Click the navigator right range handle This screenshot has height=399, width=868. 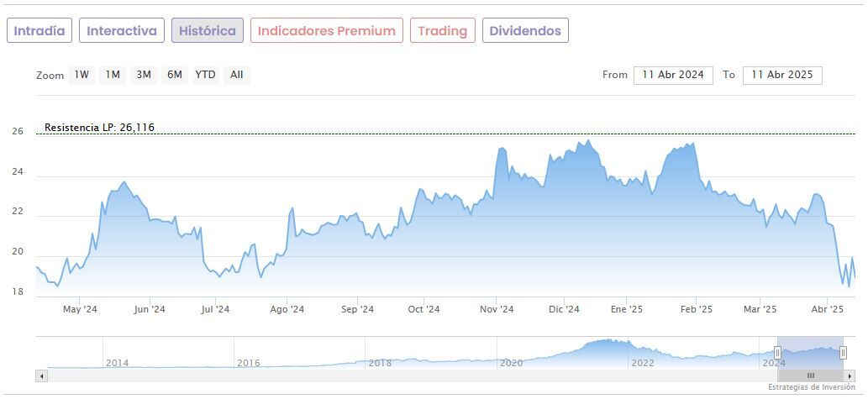[843, 353]
